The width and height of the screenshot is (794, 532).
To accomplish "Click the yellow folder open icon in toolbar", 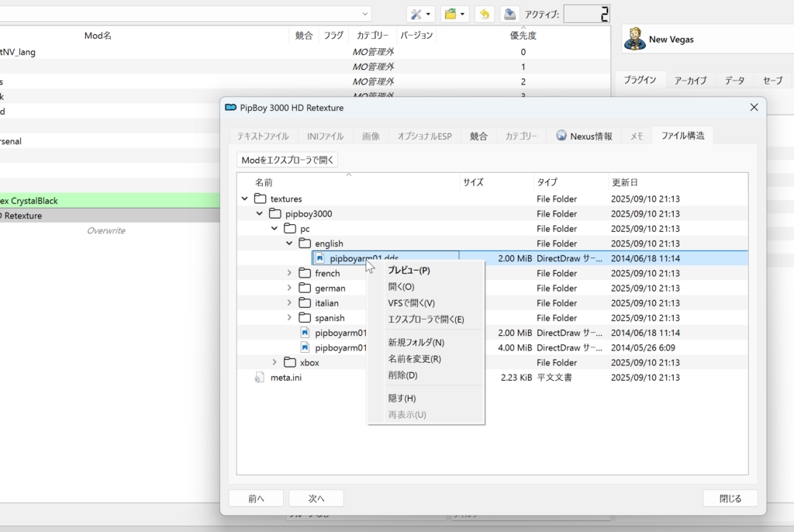I will (454, 14).
